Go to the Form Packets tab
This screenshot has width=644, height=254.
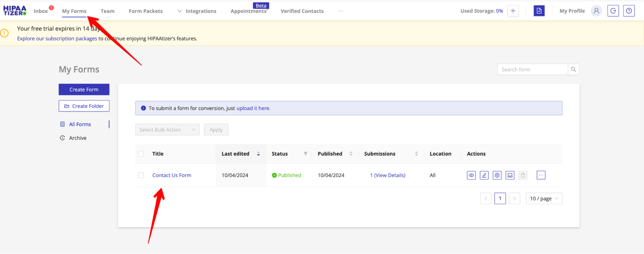pyautogui.click(x=146, y=11)
